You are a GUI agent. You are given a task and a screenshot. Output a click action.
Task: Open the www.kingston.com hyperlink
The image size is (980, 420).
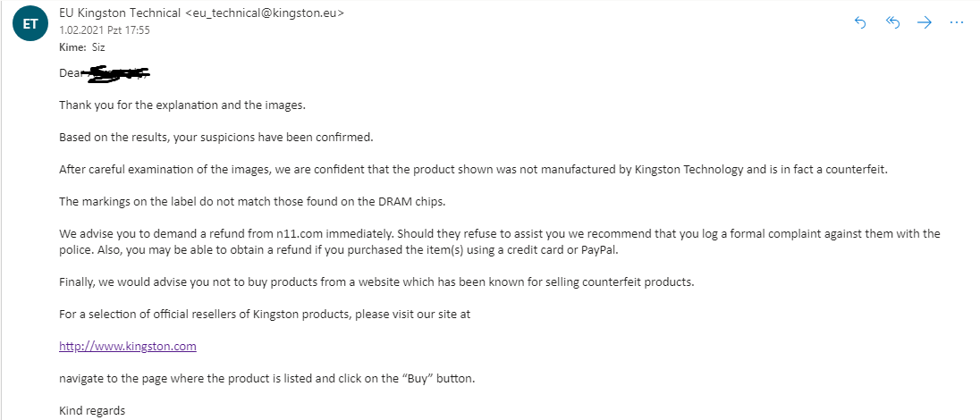[x=128, y=346]
